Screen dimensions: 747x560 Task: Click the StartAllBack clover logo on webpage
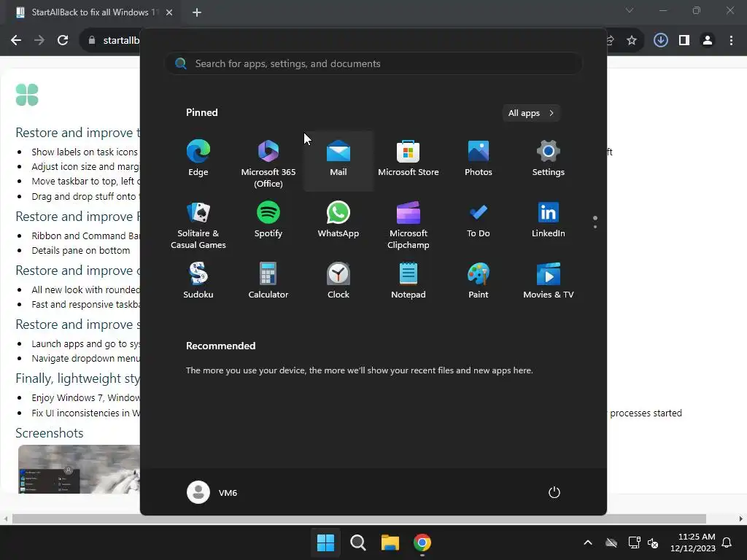(27, 95)
